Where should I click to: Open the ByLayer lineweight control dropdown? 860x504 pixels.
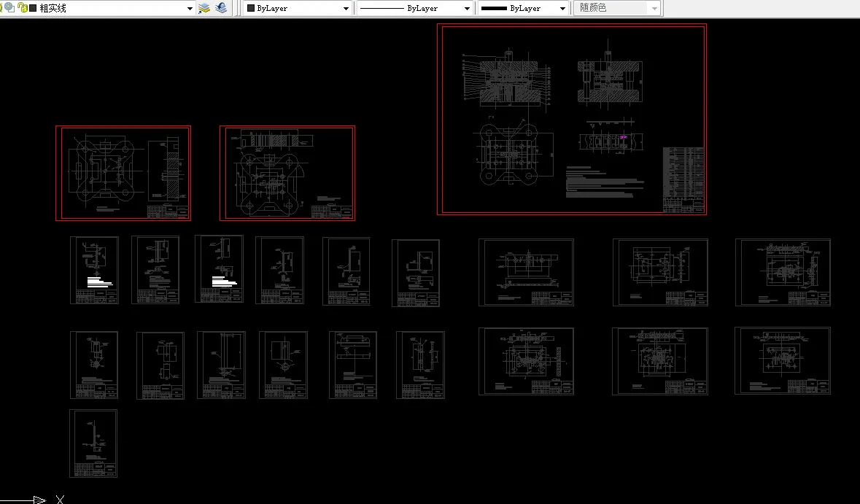pyautogui.click(x=562, y=8)
